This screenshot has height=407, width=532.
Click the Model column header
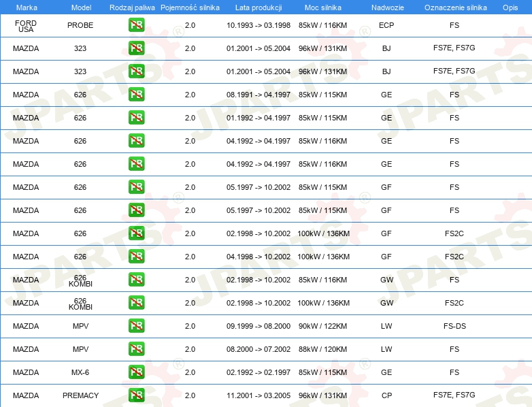coord(81,7)
